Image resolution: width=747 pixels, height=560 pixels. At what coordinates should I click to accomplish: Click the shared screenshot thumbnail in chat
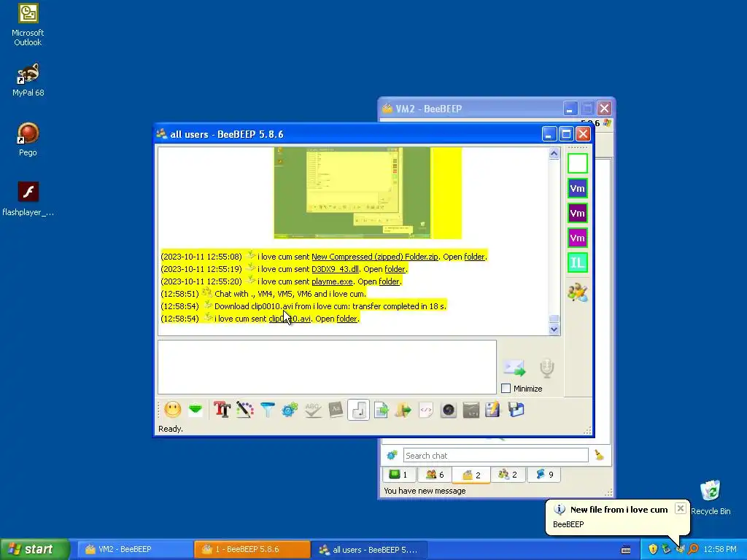[368, 192]
